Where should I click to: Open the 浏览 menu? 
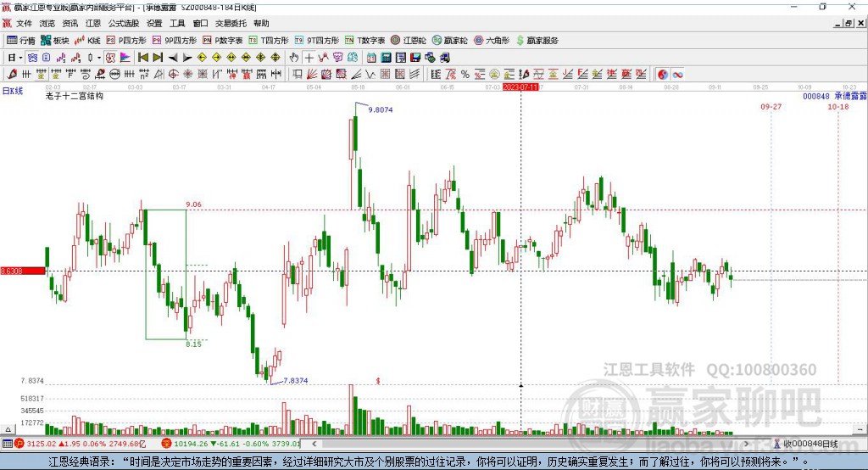(47, 23)
